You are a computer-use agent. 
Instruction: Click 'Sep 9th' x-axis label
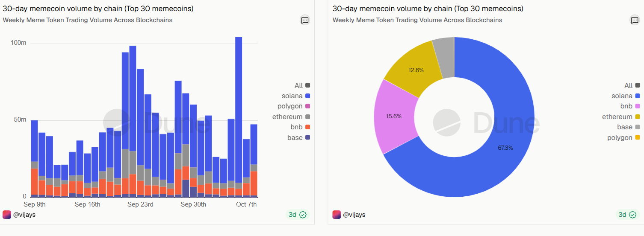(35, 204)
